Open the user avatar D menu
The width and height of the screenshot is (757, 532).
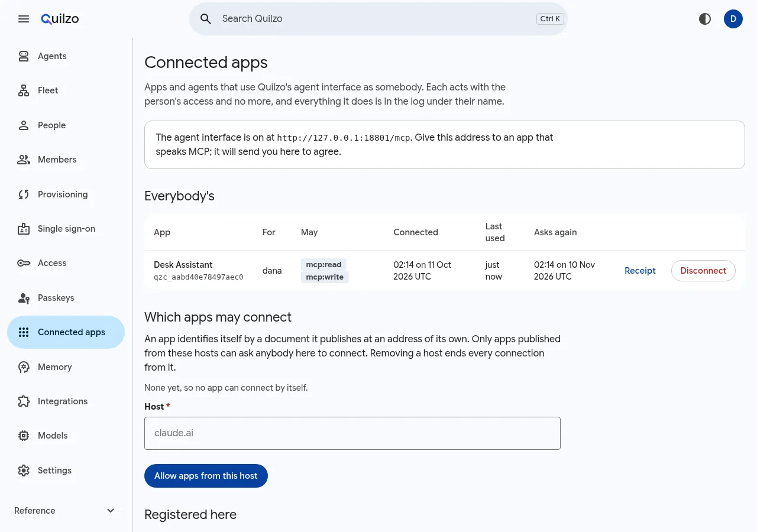733,19
